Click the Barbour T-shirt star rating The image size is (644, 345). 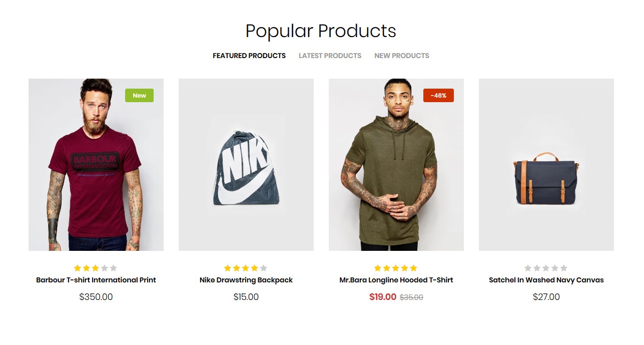tap(96, 268)
